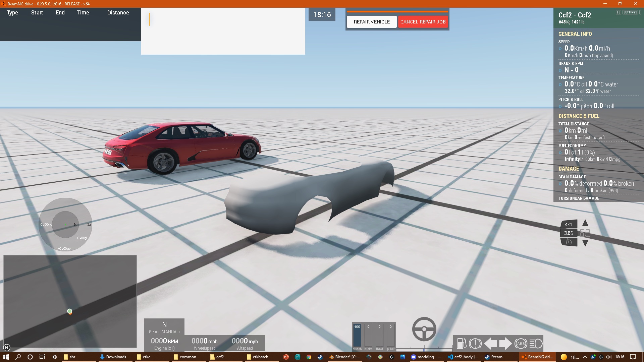Viewport: 644px width, 362px height.
Task: Click the clutch input bar
Action: (357, 336)
